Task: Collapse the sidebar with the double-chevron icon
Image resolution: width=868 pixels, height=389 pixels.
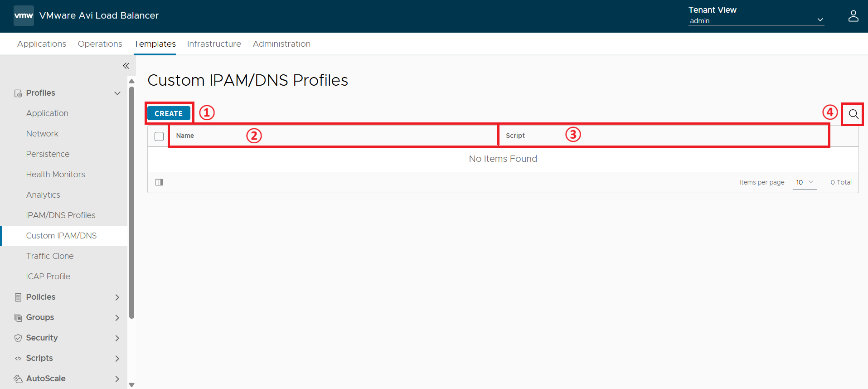Action: pyautogui.click(x=126, y=66)
